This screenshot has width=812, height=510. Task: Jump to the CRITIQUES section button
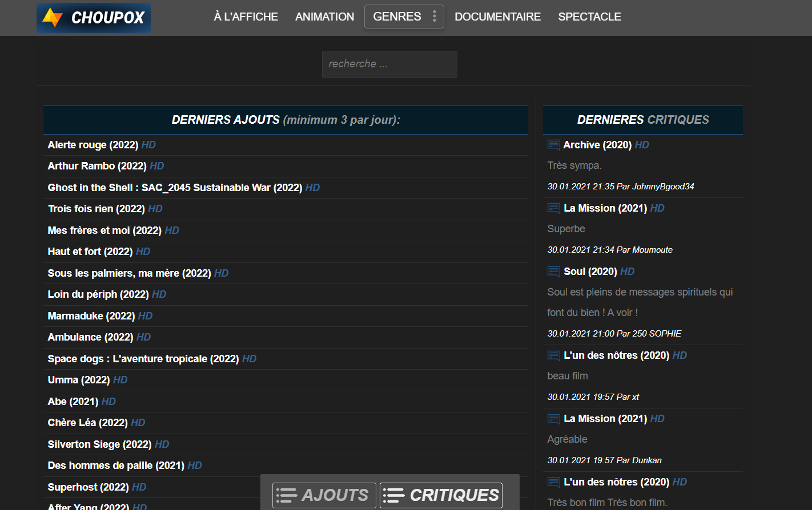[441, 495]
